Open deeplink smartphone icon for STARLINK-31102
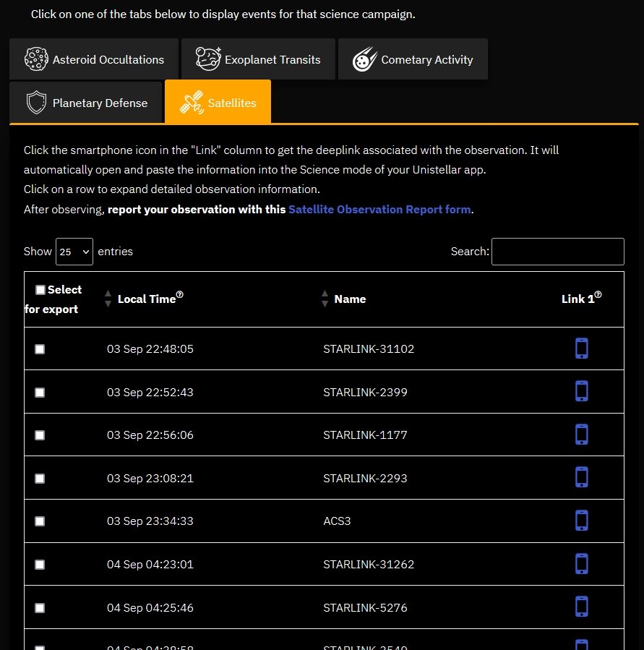This screenshot has height=650, width=644. click(581, 348)
